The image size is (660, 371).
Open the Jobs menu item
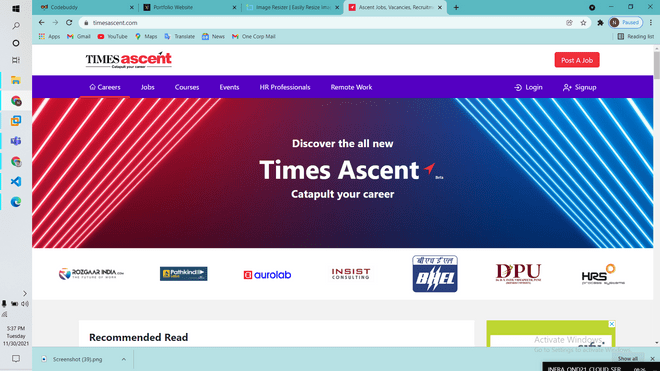(x=148, y=87)
